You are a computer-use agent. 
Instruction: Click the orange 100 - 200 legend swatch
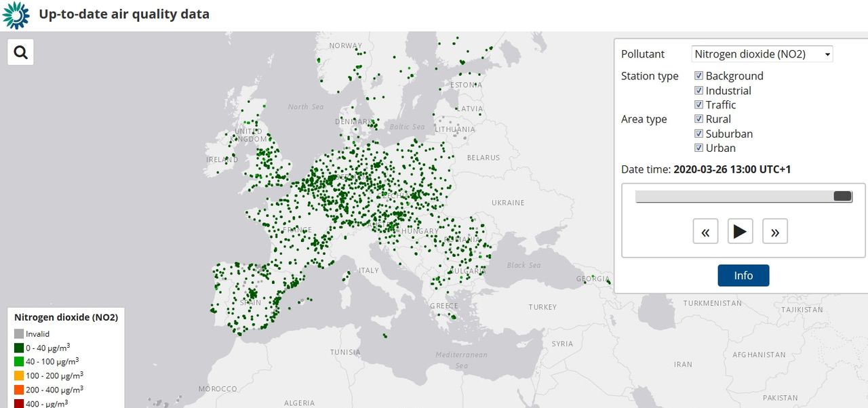point(19,375)
